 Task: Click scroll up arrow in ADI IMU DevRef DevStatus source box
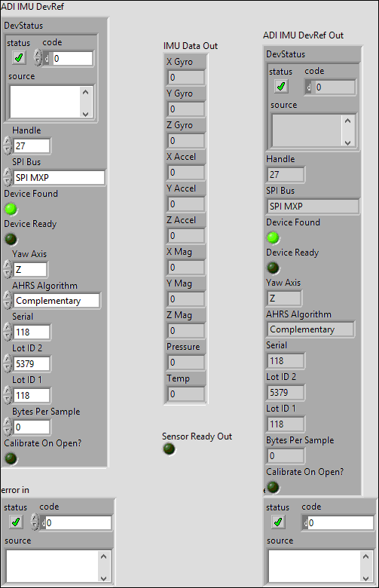pyautogui.click(x=86, y=92)
